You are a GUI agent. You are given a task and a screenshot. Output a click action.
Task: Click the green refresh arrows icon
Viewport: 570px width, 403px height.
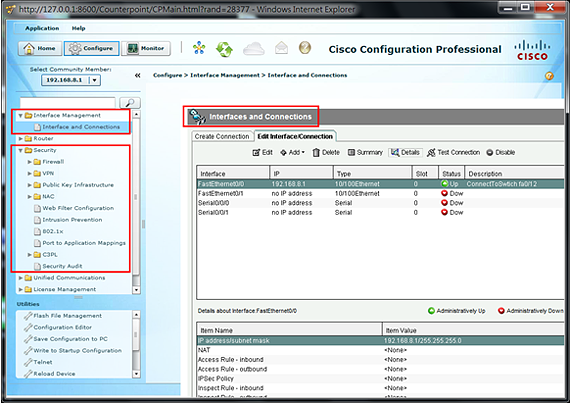(x=224, y=49)
